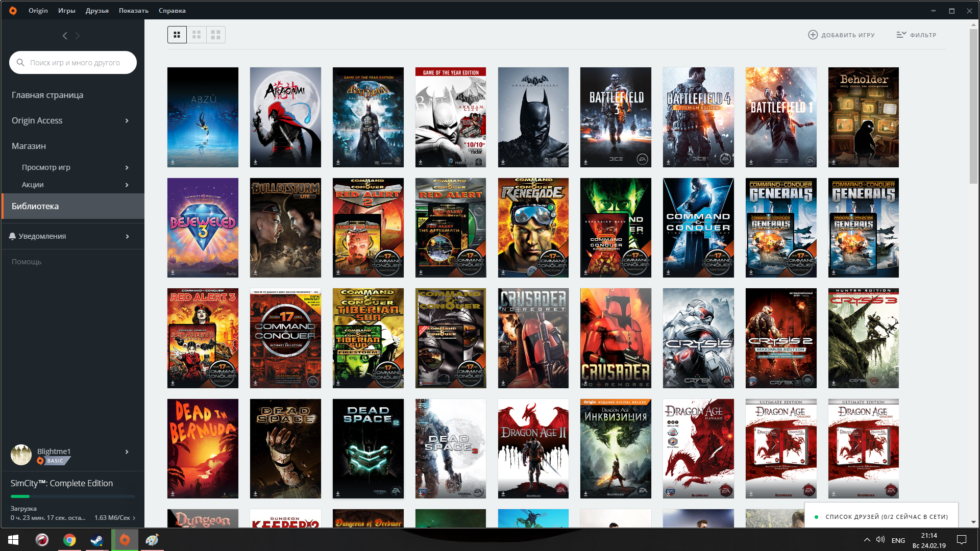
Task: Open Dragon Age Инквизиция cover
Action: point(616,448)
